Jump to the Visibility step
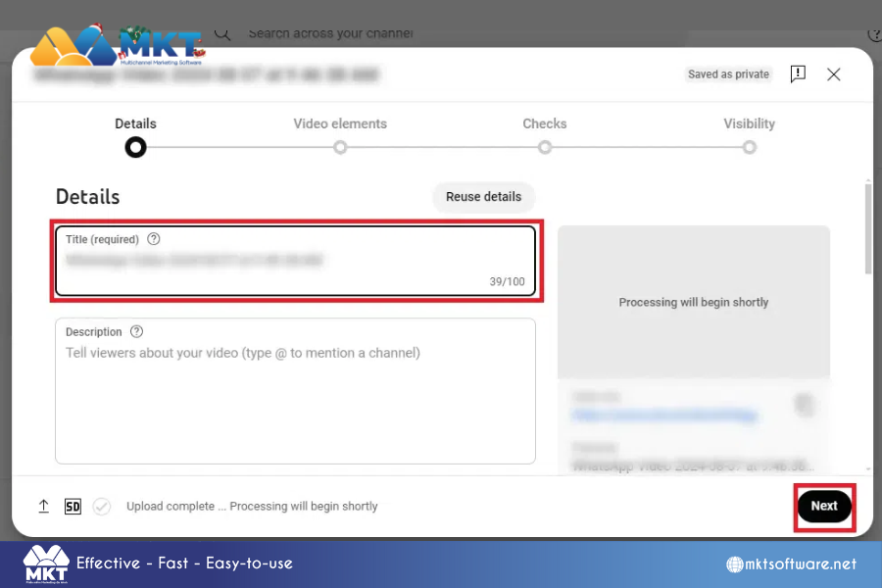The width and height of the screenshot is (882, 588). pos(750,136)
